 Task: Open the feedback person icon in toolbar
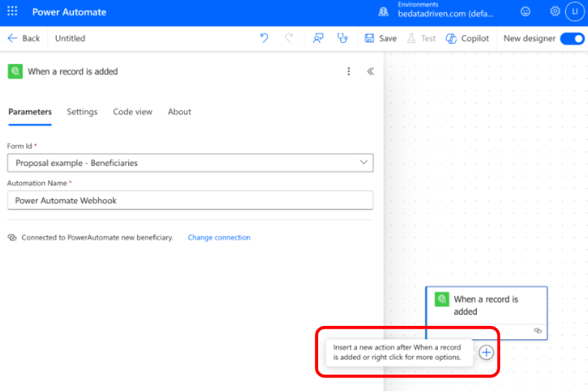(x=318, y=38)
